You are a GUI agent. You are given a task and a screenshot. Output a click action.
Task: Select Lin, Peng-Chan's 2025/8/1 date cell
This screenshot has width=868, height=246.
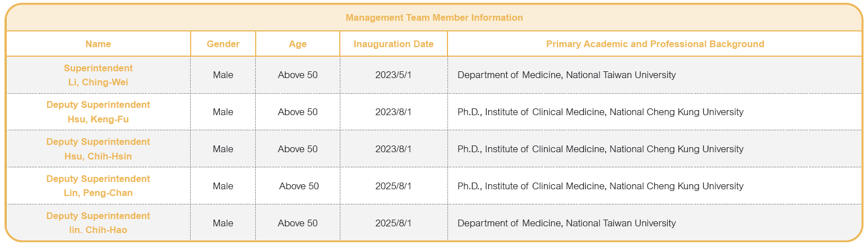(x=394, y=186)
